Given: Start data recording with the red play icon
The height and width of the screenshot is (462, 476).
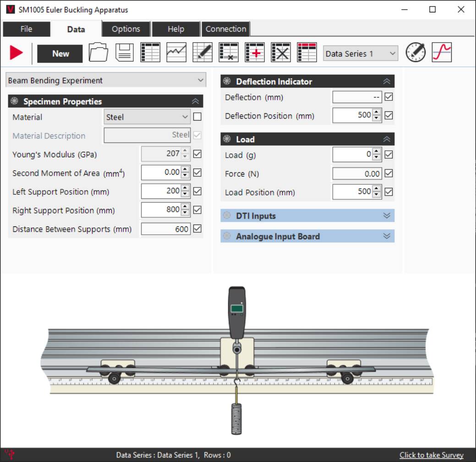Looking at the screenshot, I should 15,53.
